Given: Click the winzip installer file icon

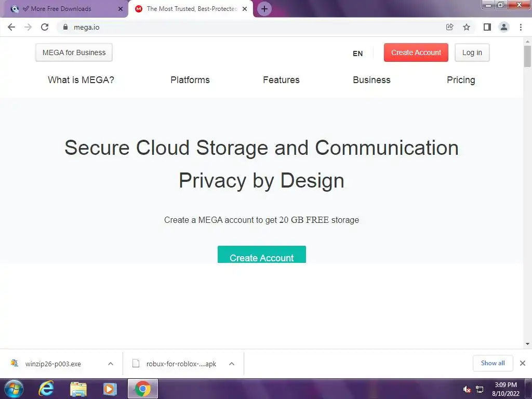Looking at the screenshot, I should (x=14, y=363).
